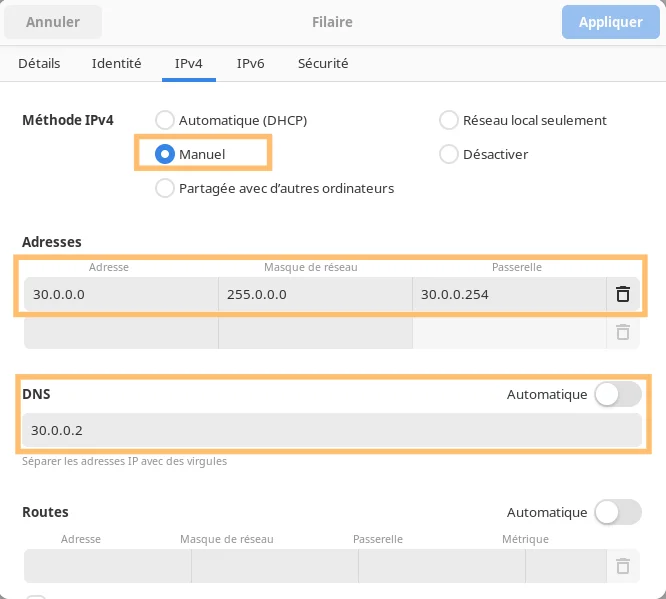Viewport: 666px width, 599px height.
Task: Select the Manuel radio button
Action: [x=164, y=154]
